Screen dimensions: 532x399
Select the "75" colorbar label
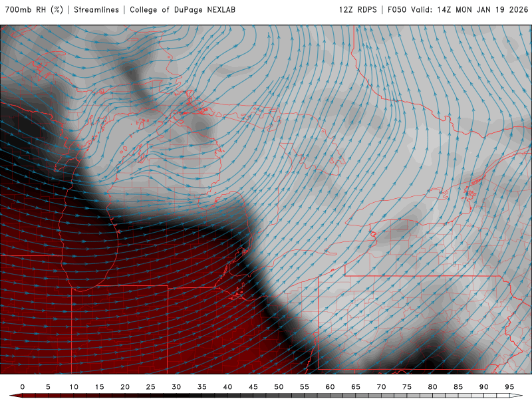[407, 387]
